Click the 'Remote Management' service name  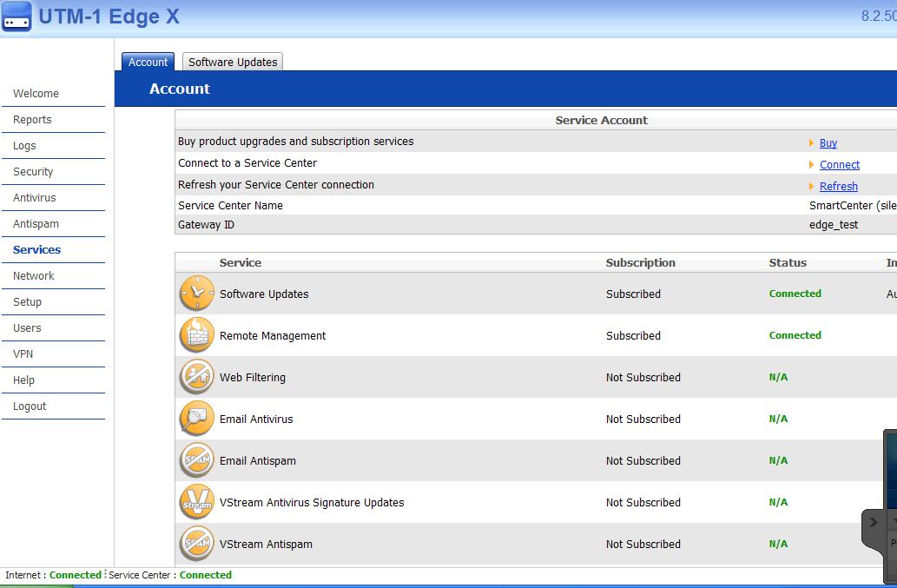(x=273, y=336)
